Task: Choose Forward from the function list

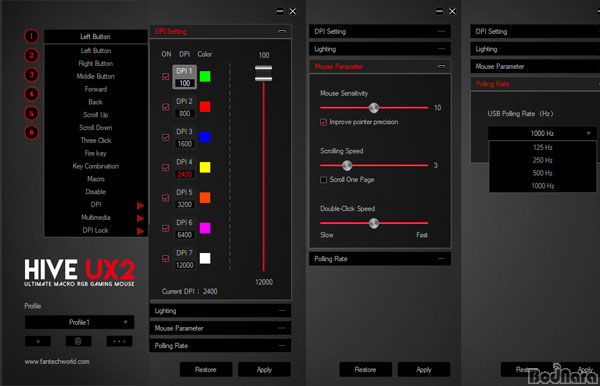Action: (96, 89)
